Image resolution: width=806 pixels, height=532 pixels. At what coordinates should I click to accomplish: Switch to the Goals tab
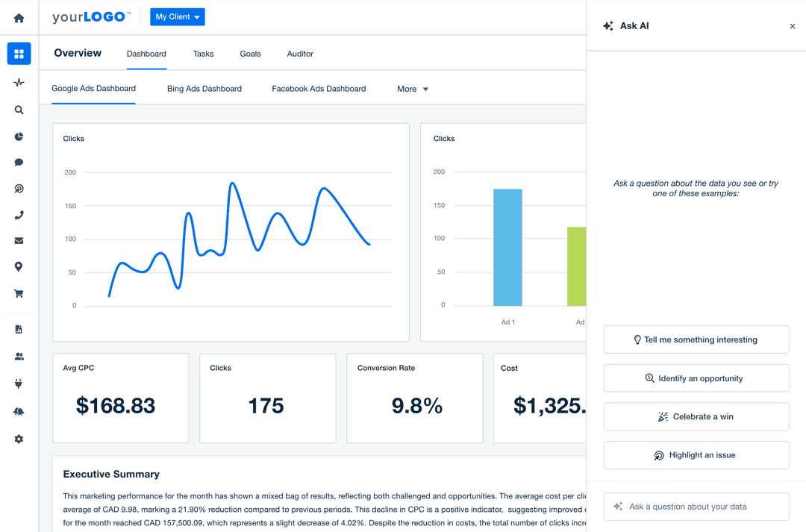[x=250, y=54]
